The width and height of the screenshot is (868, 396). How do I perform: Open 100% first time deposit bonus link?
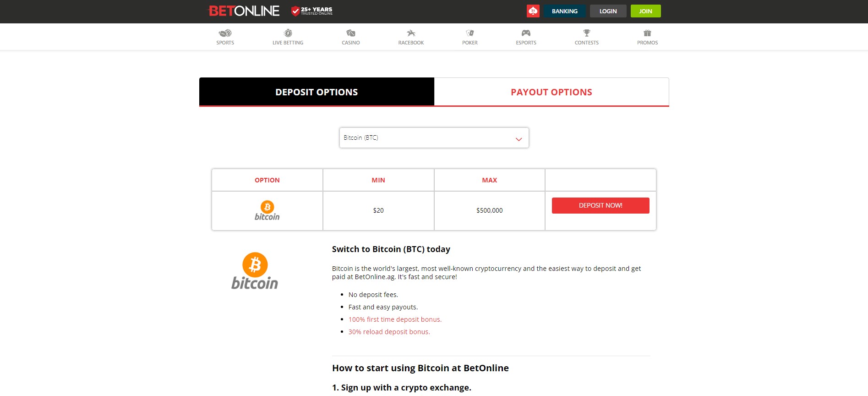395,319
